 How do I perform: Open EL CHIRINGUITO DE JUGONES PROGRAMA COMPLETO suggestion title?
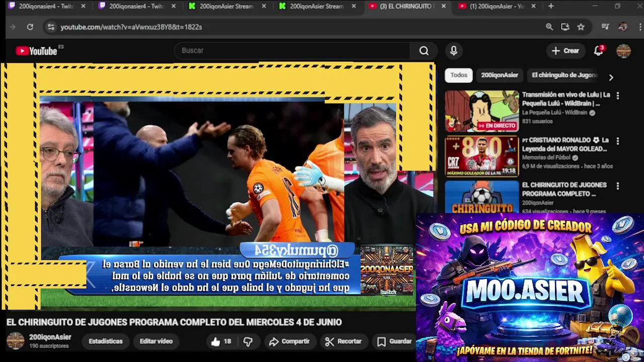[564, 190]
